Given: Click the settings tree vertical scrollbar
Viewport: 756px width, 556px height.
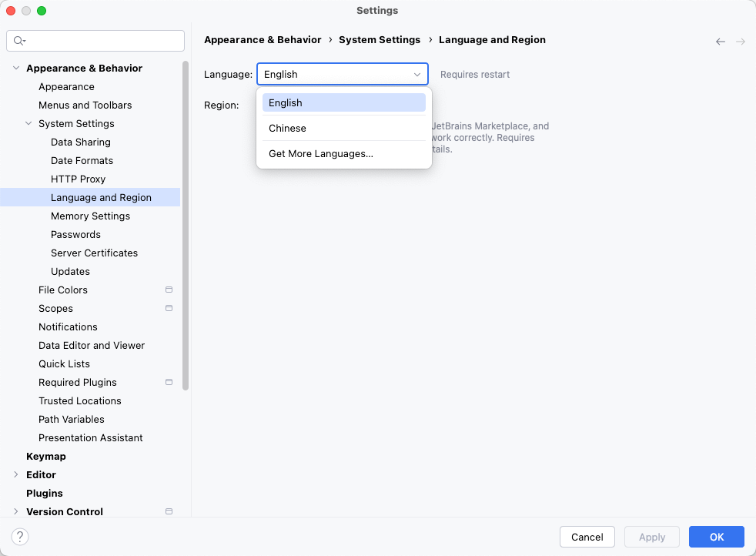Looking at the screenshot, I should pos(186,226).
